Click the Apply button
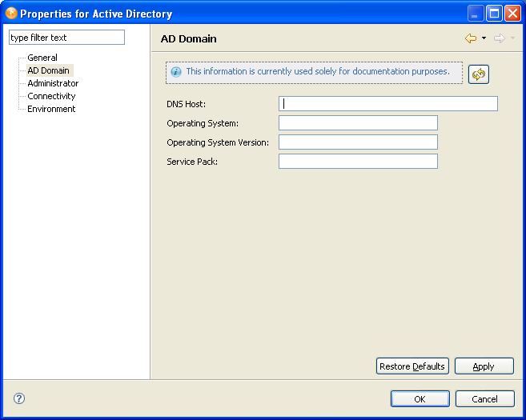 [484, 366]
